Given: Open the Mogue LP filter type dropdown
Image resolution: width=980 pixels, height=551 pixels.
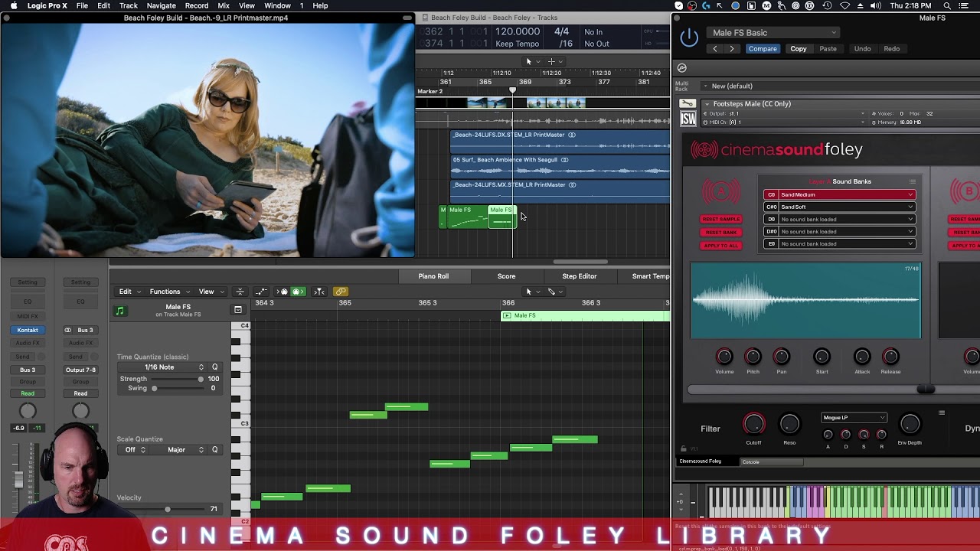Looking at the screenshot, I should tap(854, 418).
